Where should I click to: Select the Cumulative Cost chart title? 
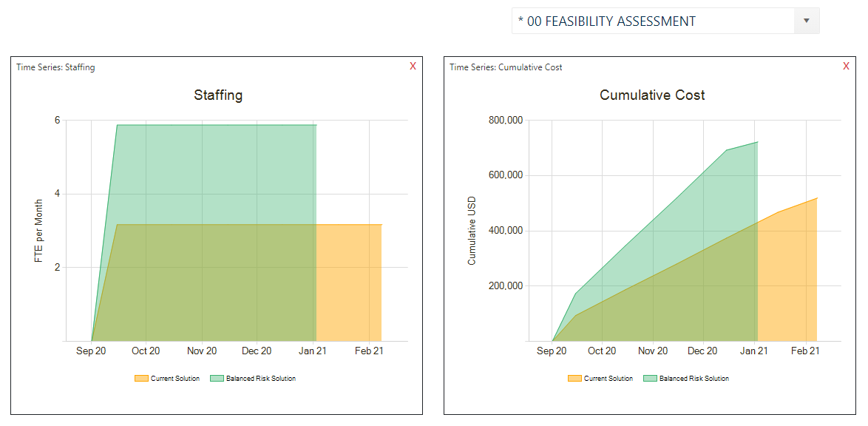tap(652, 95)
